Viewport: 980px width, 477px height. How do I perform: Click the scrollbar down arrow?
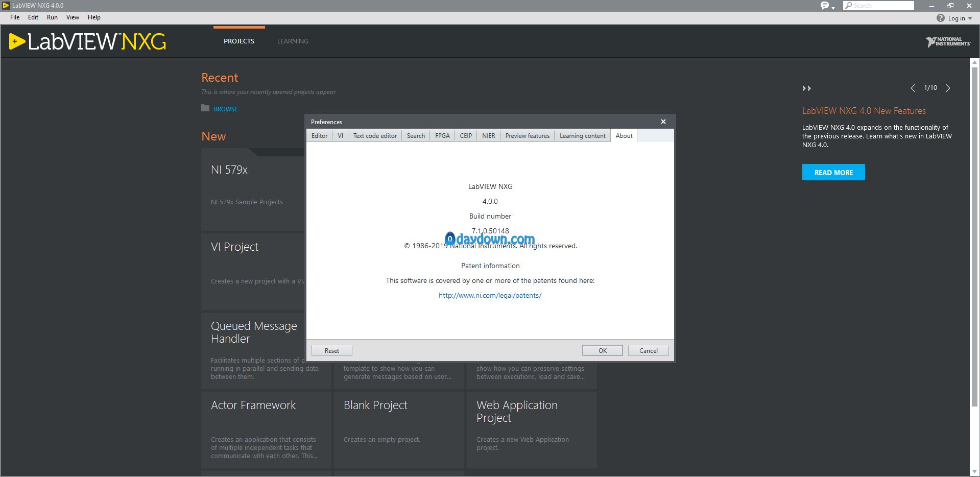coord(974,472)
